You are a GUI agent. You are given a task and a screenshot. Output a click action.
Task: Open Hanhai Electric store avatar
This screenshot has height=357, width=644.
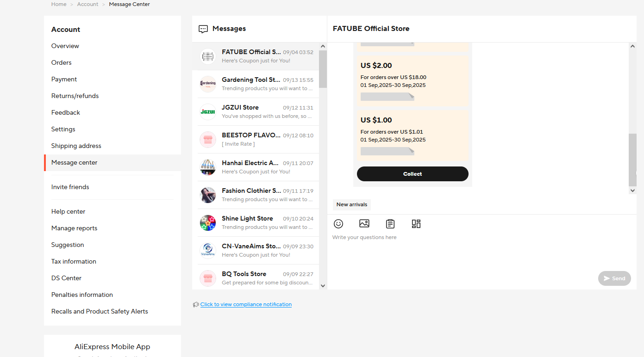tap(208, 167)
